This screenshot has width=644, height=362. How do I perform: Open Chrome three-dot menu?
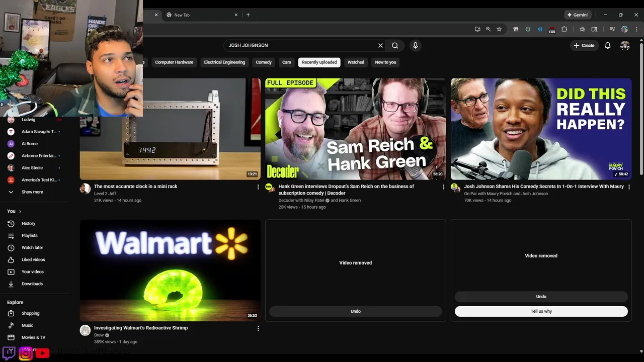(636, 29)
